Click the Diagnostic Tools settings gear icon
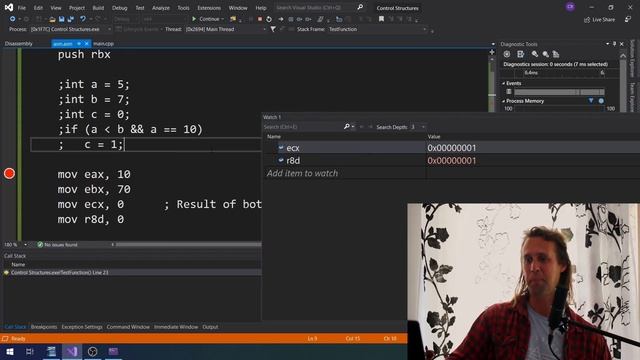The height and width of the screenshot is (360, 640). (x=507, y=54)
